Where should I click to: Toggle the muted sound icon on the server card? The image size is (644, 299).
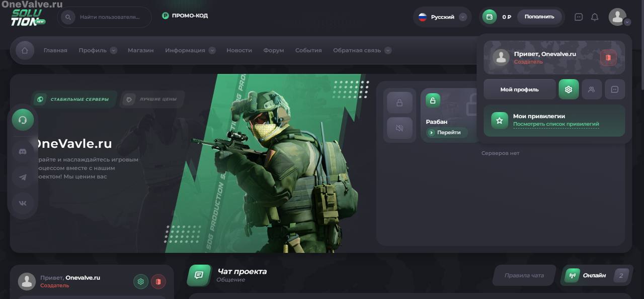point(399,128)
